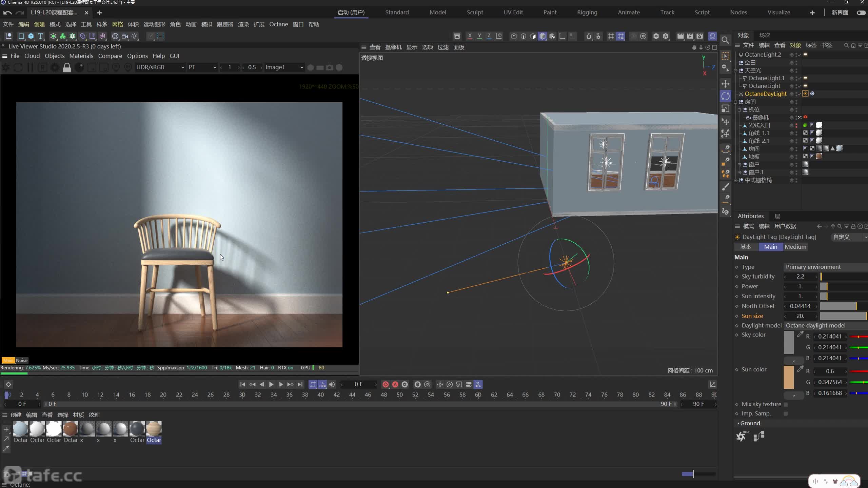
Task: Collapse the 房间 group in the tree
Action: click(735, 102)
